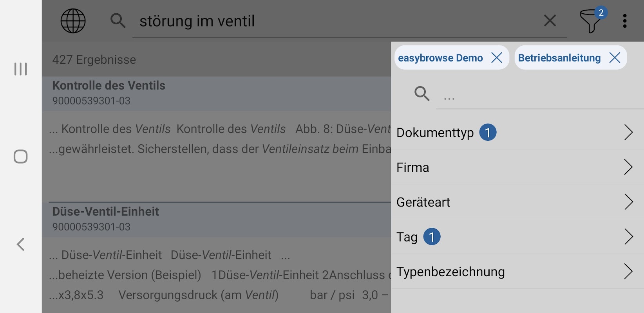Image resolution: width=644 pixels, height=313 pixels.
Task: Clear the search text with the X icon
Action: pyautogui.click(x=550, y=21)
